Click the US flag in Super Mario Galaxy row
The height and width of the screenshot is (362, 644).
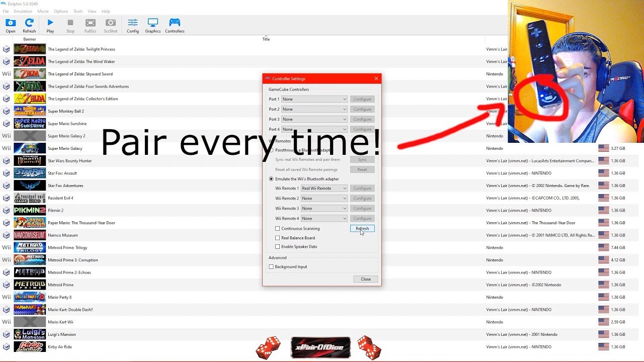(603, 148)
